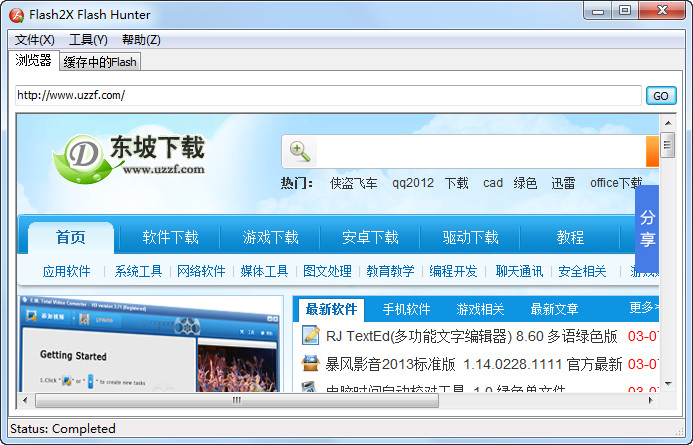Click the 暴风影音 box icon
Viewport: 693px width, 445px height.
point(311,363)
